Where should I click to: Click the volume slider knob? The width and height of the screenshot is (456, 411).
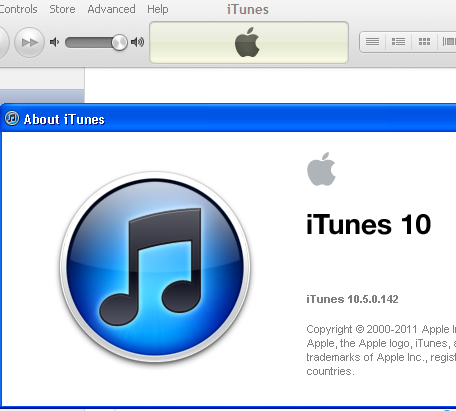pos(119,42)
